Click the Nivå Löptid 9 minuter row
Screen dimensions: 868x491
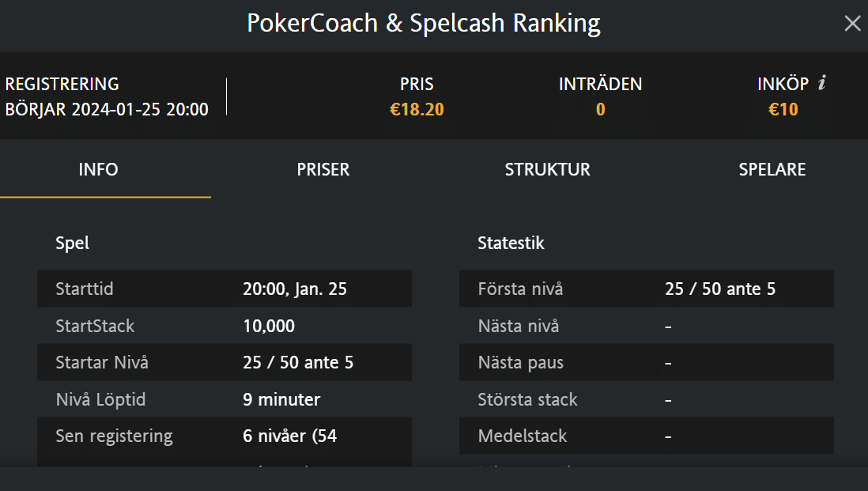224,399
